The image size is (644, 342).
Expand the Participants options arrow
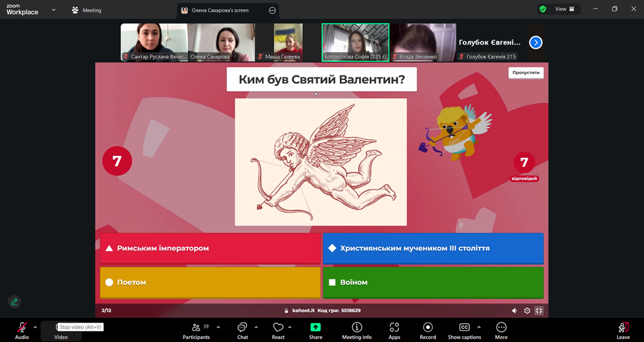(x=218, y=327)
